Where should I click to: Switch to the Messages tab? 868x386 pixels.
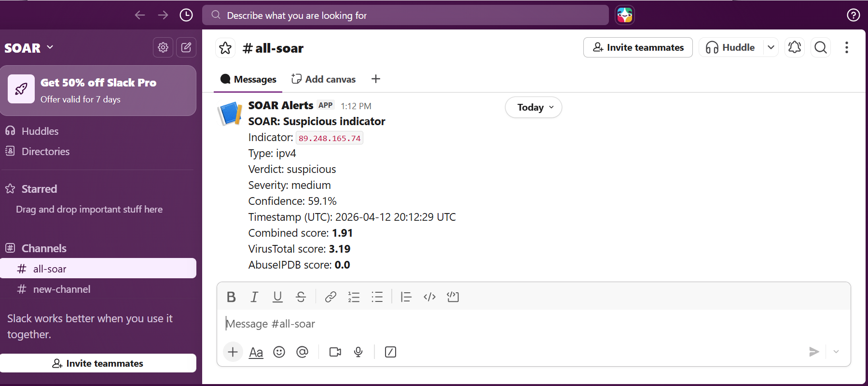tap(248, 79)
